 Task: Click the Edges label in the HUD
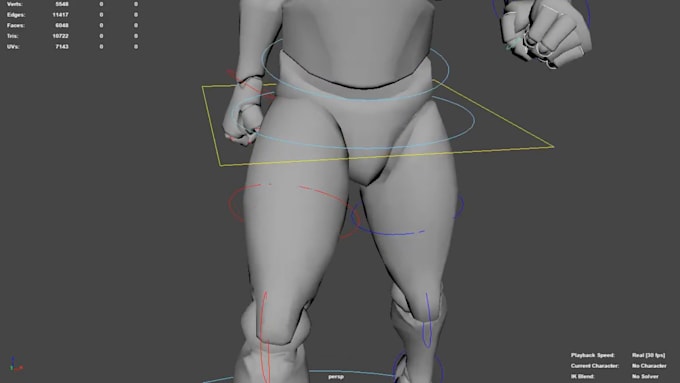coord(16,15)
